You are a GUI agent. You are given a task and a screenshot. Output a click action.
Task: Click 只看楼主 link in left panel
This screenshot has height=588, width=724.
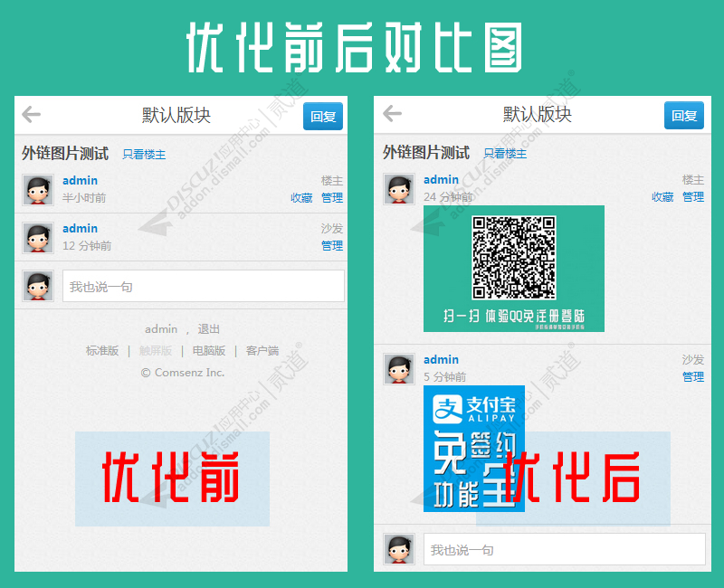click(x=144, y=155)
